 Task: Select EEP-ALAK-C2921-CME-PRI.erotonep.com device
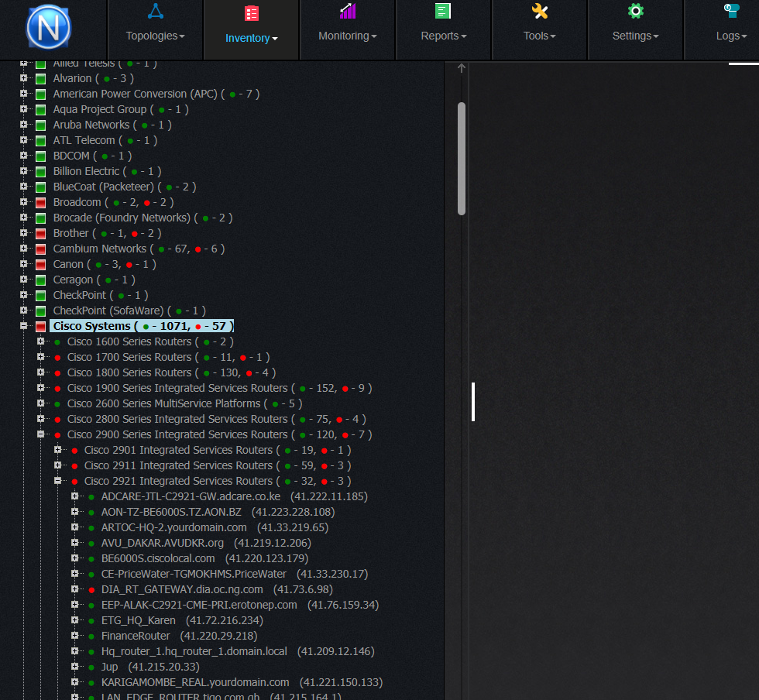(239, 605)
